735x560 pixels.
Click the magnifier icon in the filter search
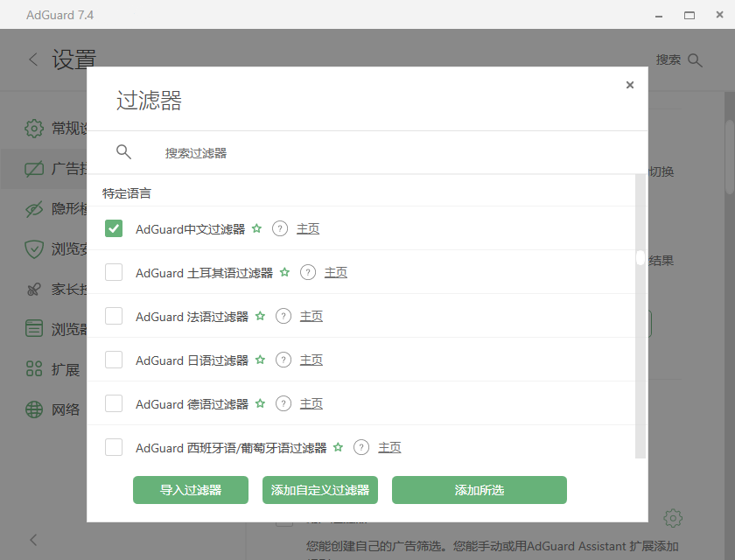point(123,152)
